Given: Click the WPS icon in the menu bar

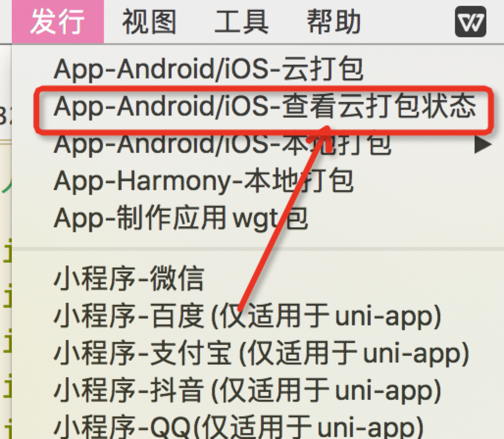Looking at the screenshot, I should click(471, 22).
